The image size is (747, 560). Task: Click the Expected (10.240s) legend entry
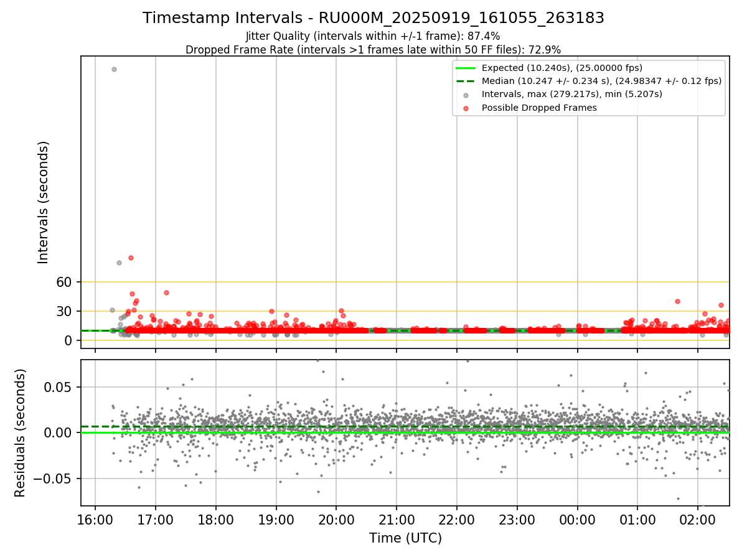coord(562,68)
